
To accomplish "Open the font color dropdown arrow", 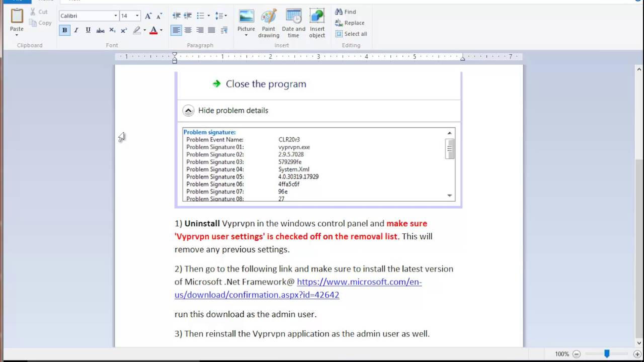I will pos(161,30).
